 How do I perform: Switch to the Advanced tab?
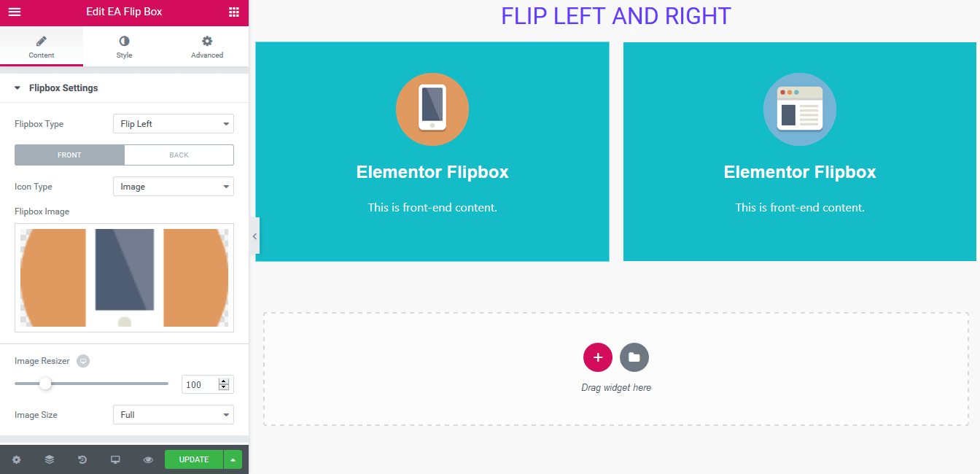pos(207,46)
